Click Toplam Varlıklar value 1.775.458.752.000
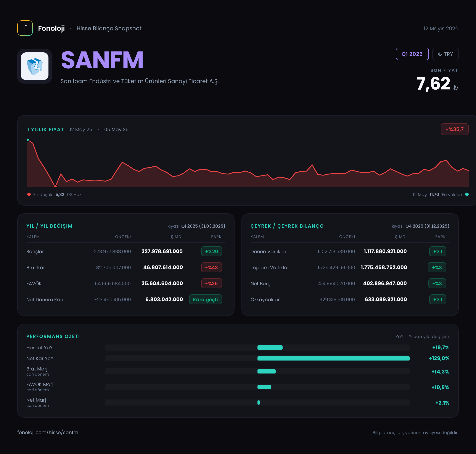The height and width of the screenshot is (454, 476). pyautogui.click(x=384, y=267)
